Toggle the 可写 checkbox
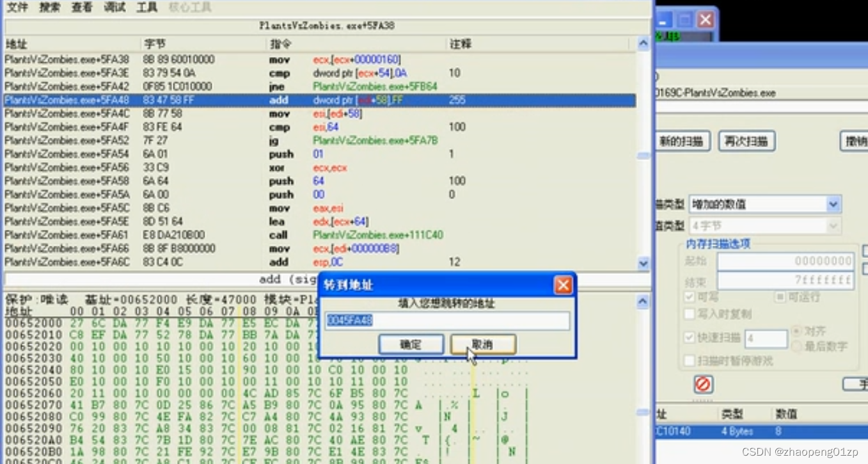This screenshot has width=868, height=464. (x=689, y=297)
